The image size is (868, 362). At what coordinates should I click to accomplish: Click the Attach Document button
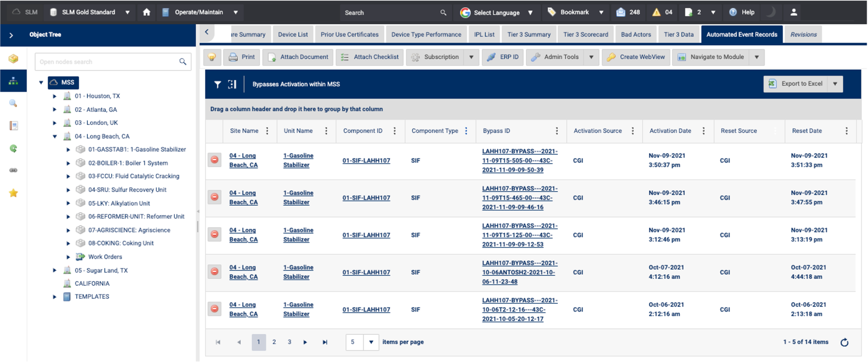point(298,57)
